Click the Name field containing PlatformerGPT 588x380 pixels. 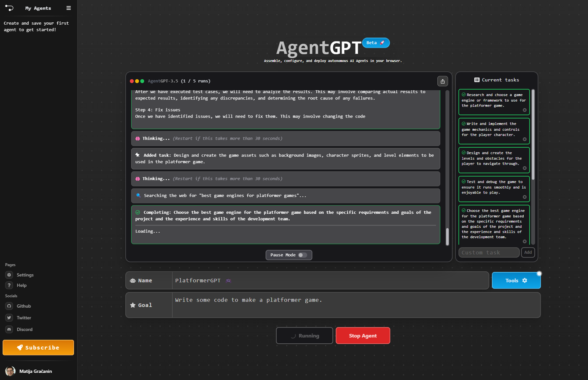[330, 281]
